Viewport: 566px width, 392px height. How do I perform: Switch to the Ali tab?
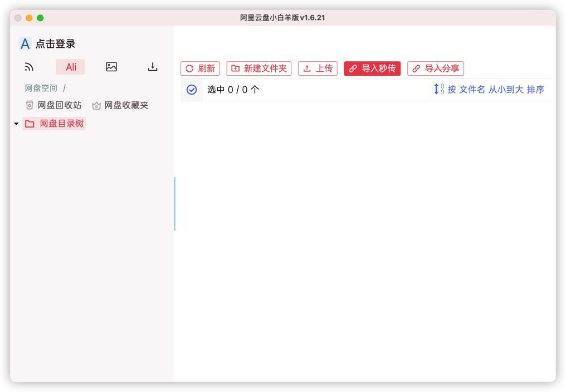point(70,67)
